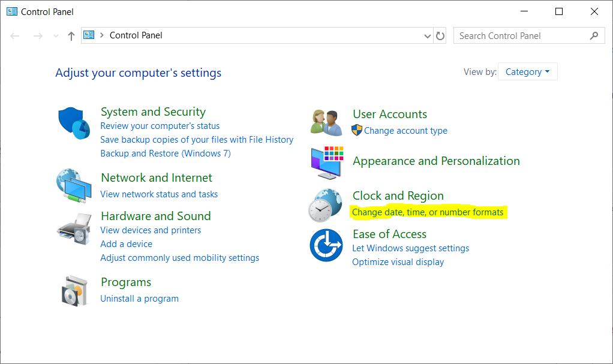
Task: Expand the address bar history dropdown
Action: pos(427,36)
